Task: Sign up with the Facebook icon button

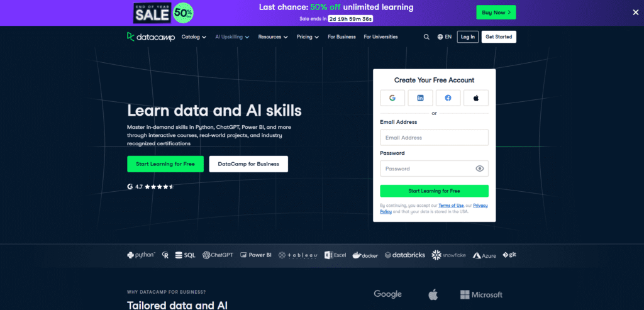Action: 448,98
